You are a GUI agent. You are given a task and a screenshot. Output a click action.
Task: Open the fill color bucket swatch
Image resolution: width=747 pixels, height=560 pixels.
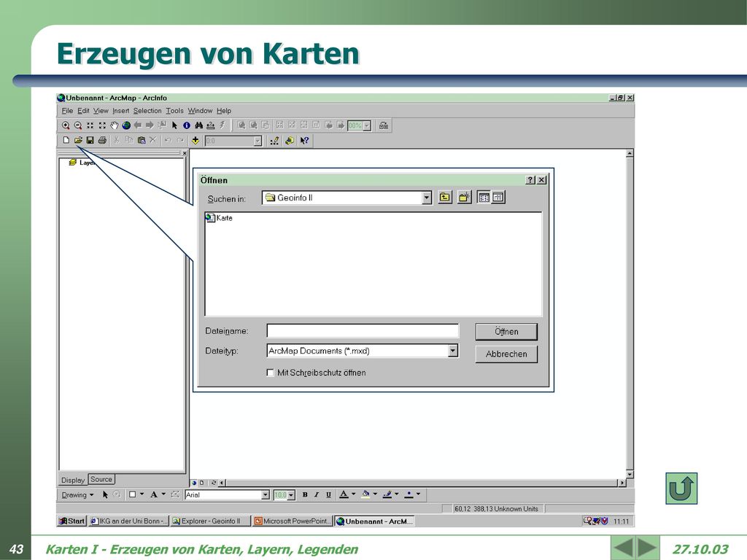(x=365, y=495)
